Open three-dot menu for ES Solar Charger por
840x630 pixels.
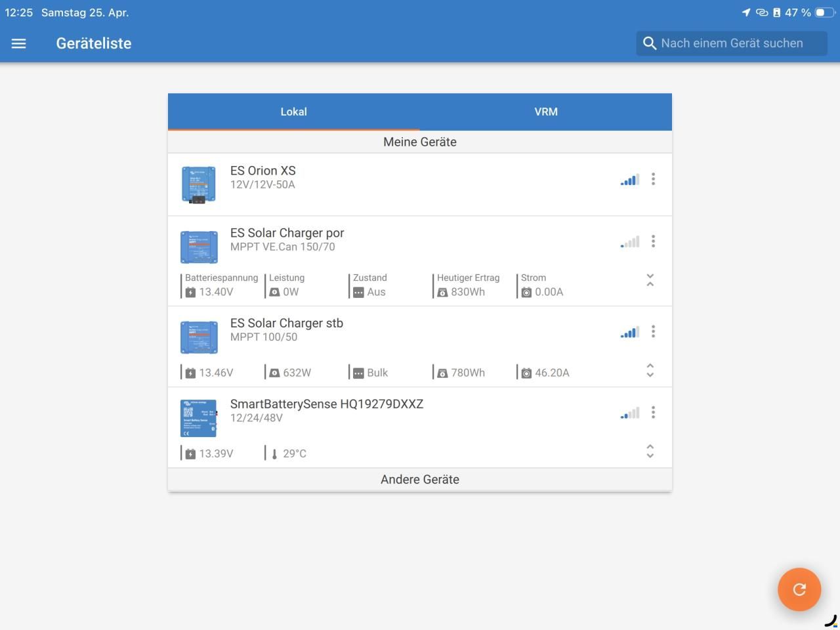coord(653,241)
